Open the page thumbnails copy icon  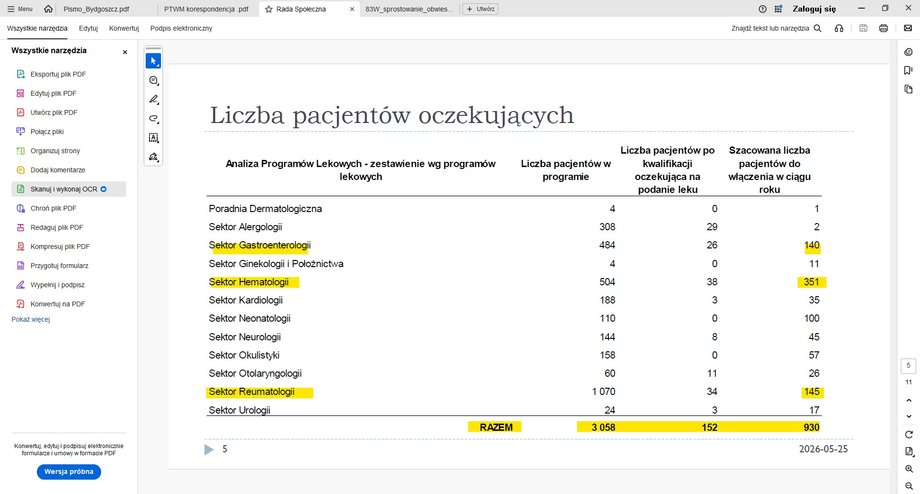pyautogui.click(x=908, y=89)
